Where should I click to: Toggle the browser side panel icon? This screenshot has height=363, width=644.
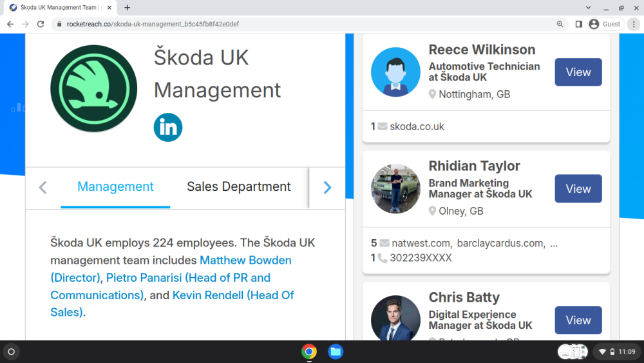[579, 25]
